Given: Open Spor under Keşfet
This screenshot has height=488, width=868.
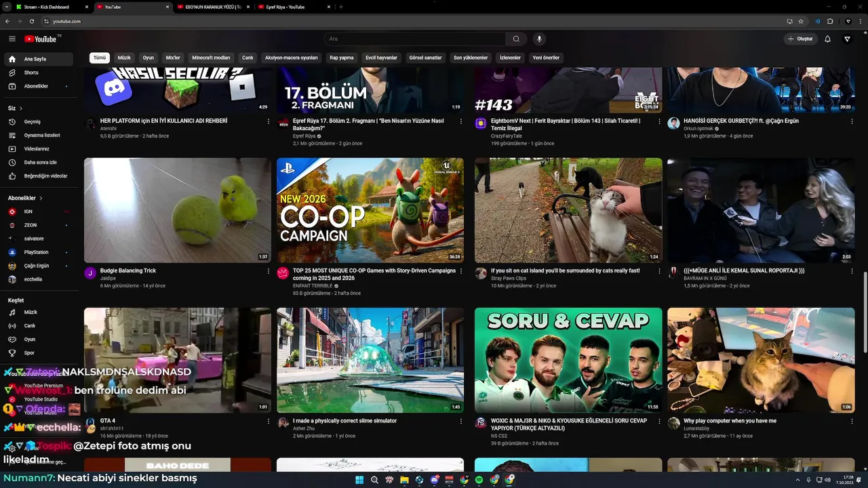Looking at the screenshot, I should pos(39,353).
